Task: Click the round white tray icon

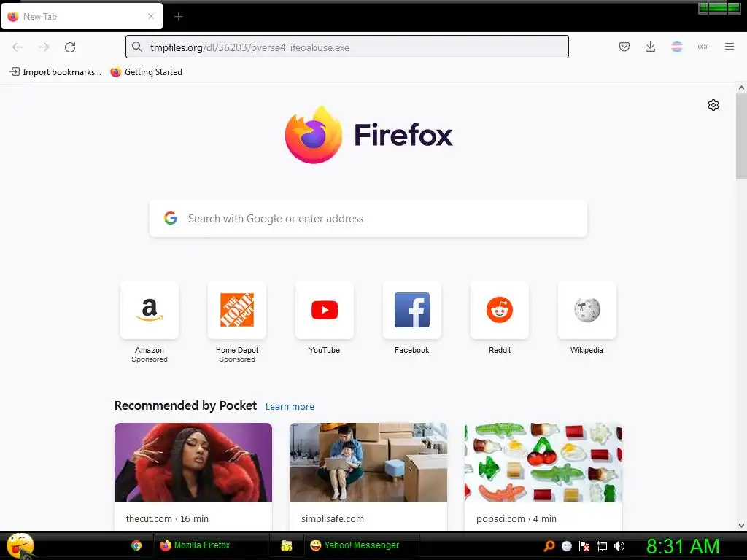Action: tap(566, 546)
